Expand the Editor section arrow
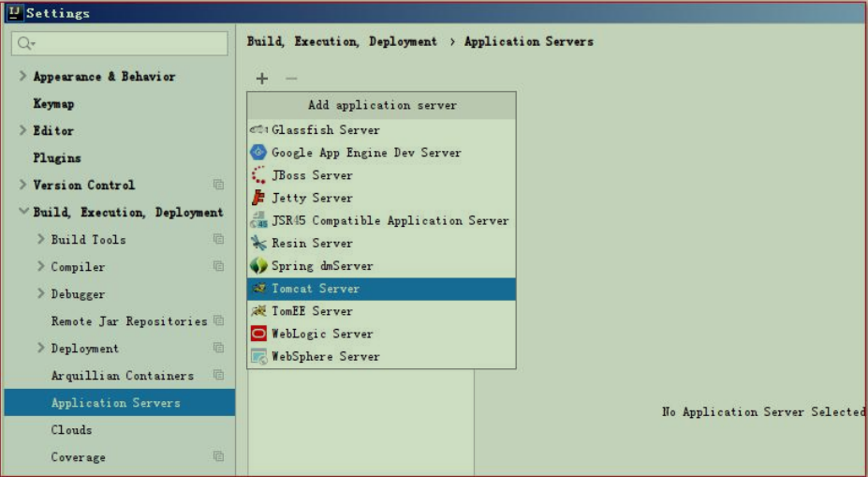Screen dimensions: 868x477 pyautogui.click(x=22, y=130)
